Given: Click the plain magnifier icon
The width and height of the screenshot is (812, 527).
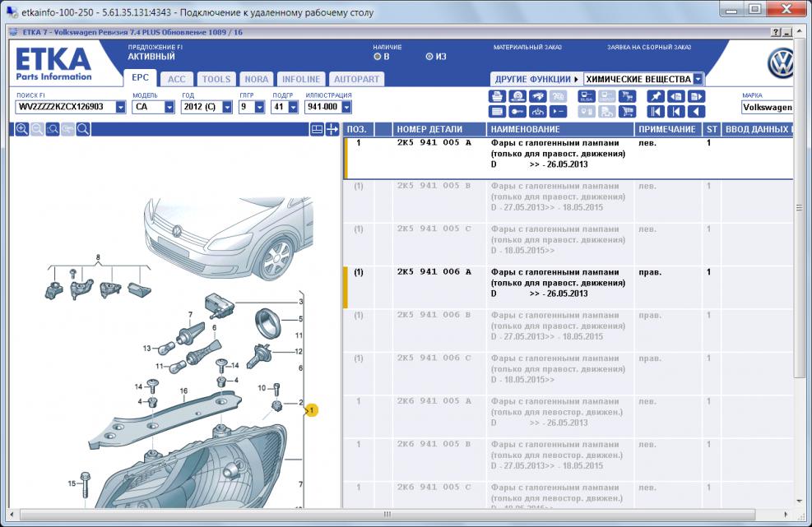Looking at the screenshot, I should pos(83,129).
